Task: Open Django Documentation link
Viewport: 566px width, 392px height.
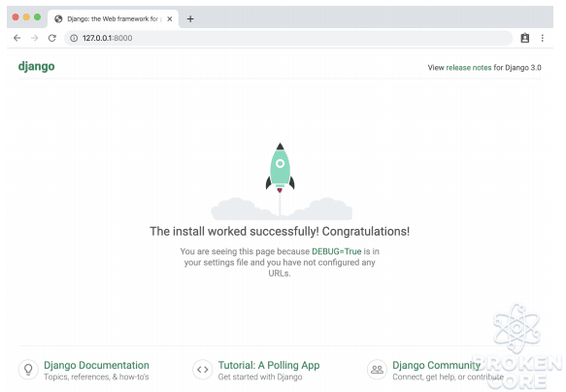Action: [96, 365]
